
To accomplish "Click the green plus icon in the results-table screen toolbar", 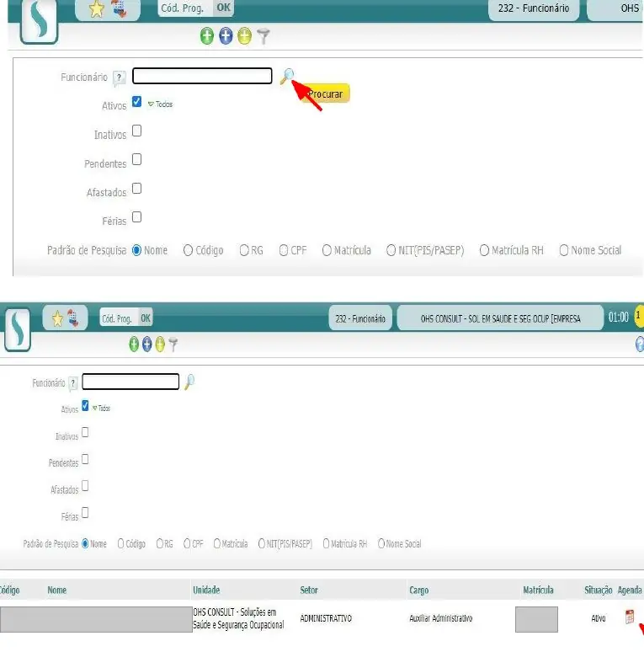I will (x=134, y=345).
